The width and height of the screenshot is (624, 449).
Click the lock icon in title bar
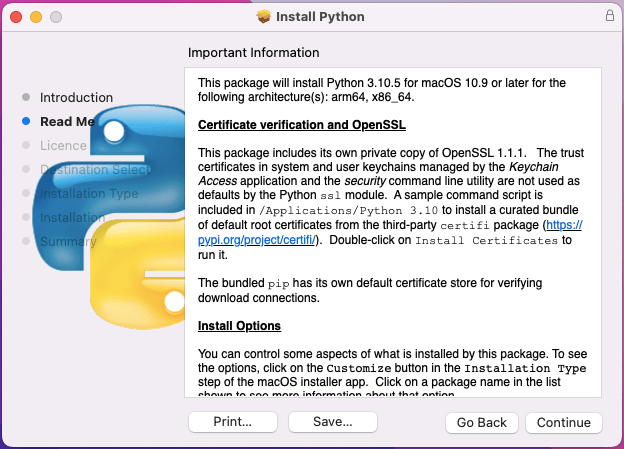coord(610,16)
